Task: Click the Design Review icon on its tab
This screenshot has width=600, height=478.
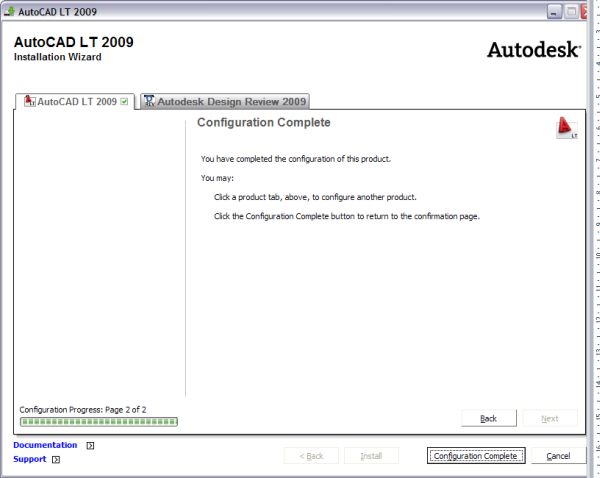Action: (x=149, y=101)
